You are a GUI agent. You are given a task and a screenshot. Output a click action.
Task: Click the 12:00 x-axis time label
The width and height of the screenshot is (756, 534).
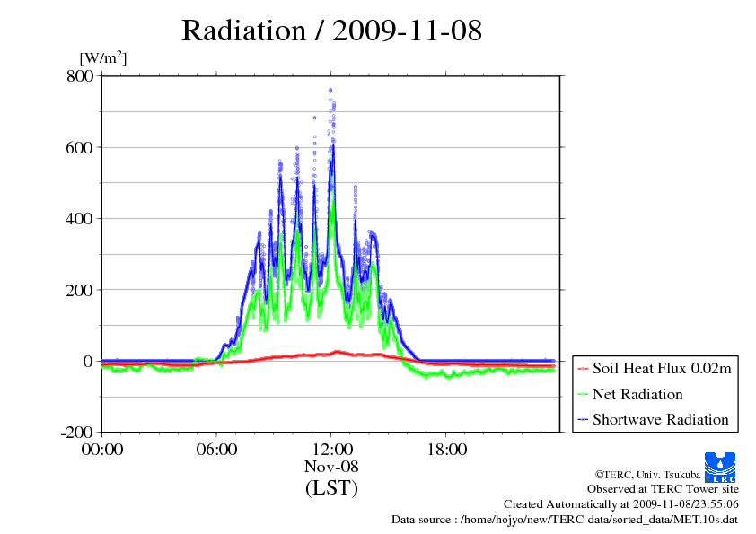[331, 450]
